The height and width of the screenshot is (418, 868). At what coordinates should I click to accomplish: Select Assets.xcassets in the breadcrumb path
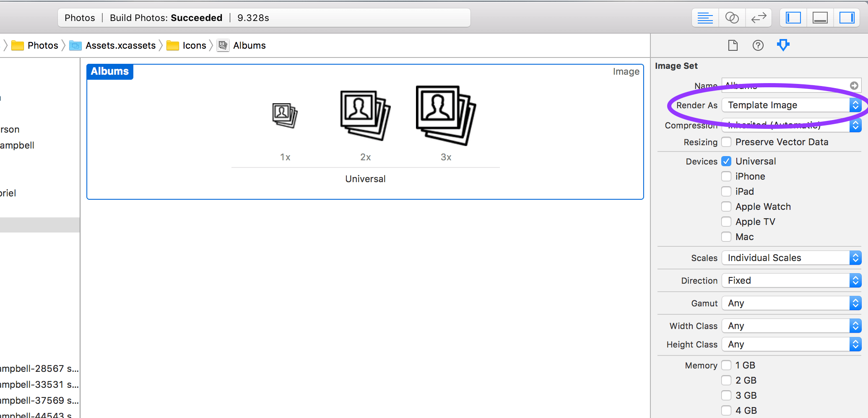pyautogui.click(x=120, y=45)
